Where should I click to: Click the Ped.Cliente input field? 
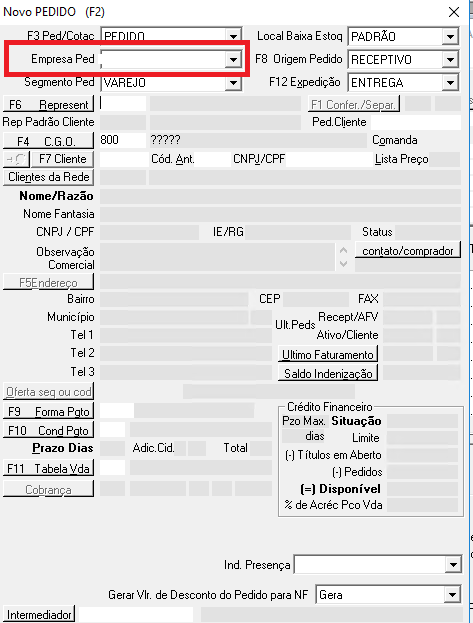(x=416, y=122)
